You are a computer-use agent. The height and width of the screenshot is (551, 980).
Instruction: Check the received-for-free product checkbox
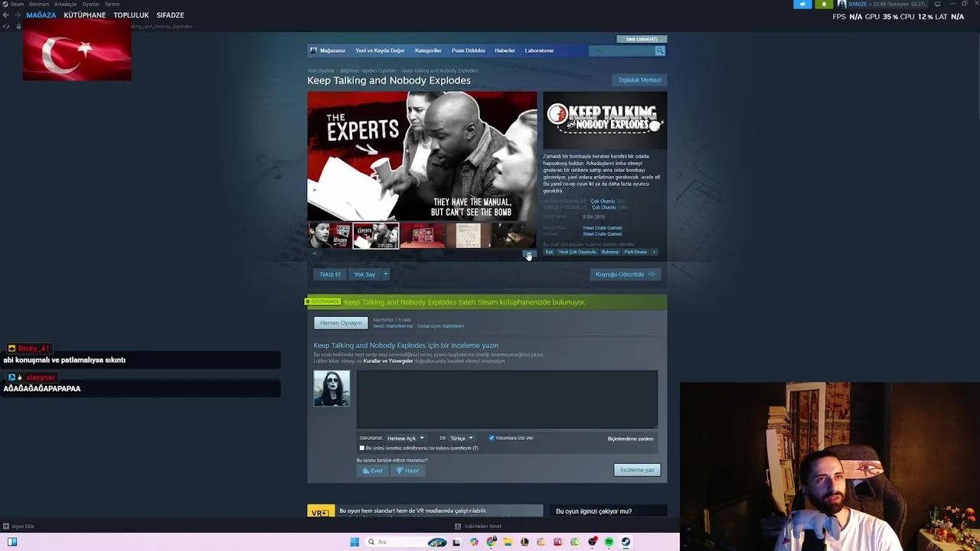pyautogui.click(x=362, y=448)
